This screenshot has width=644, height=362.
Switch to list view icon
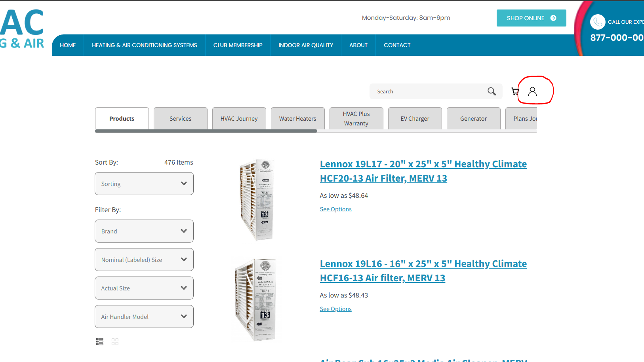(x=100, y=341)
